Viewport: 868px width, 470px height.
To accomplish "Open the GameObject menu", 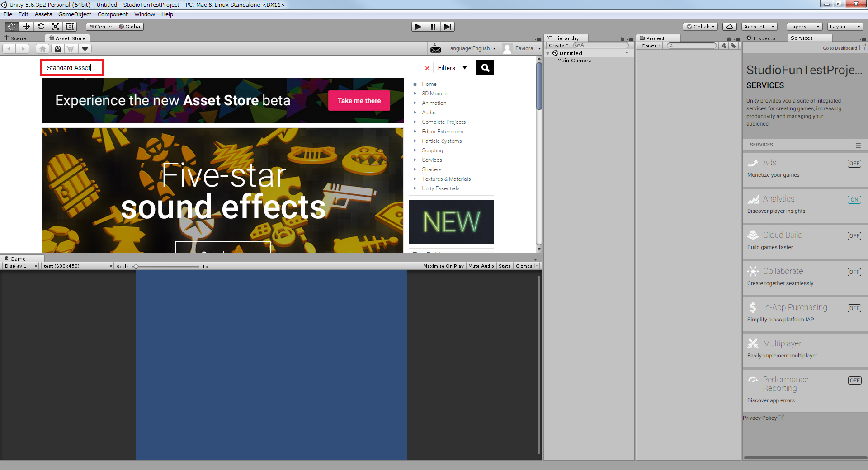I will click(x=75, y=14).
